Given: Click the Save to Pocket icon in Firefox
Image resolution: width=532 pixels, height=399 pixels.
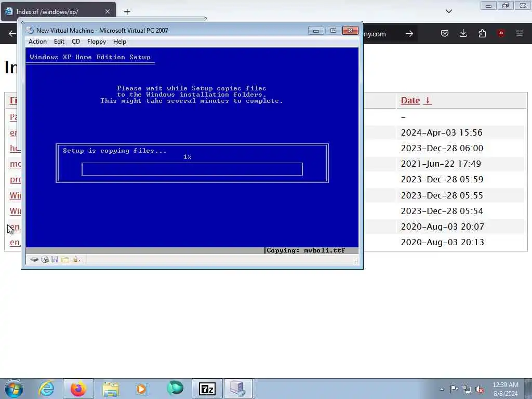Looking at the screenshot, I should [445, 33].
